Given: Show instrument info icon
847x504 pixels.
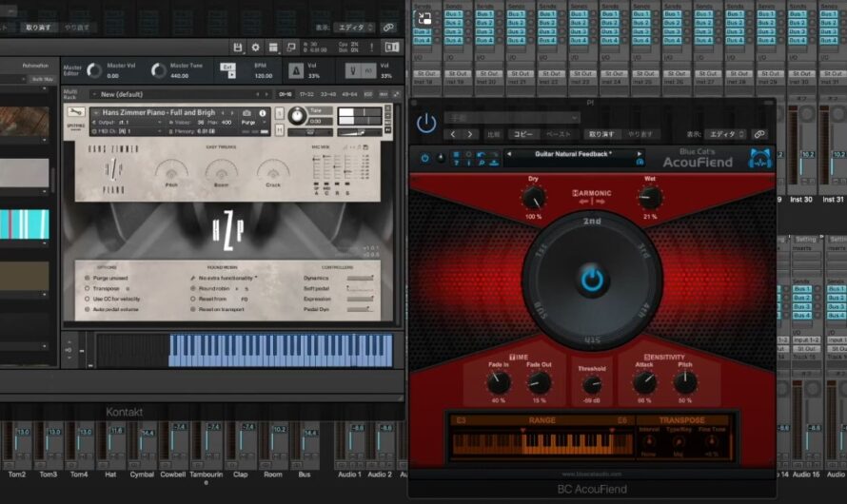Looking at the screenshot, I should (263, 113).
